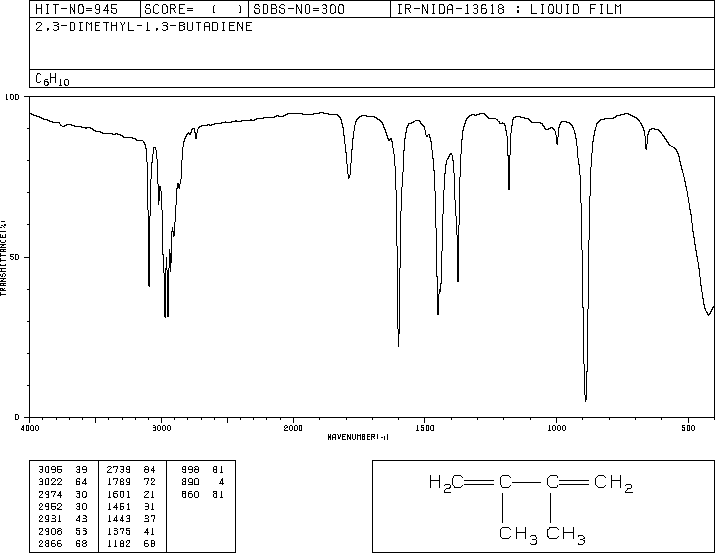Click peak value 2931 in peak table
The height and width of the screenshot is (553, 715).
point(50,519)
